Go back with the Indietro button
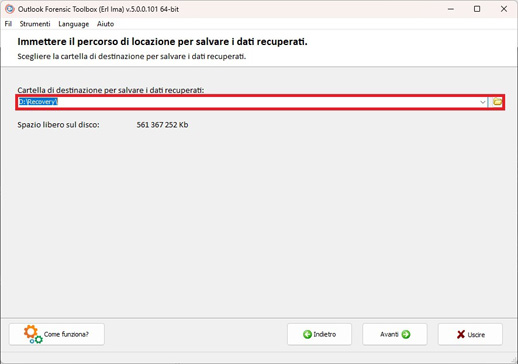The image size is (518, 364). click(319, 334)
